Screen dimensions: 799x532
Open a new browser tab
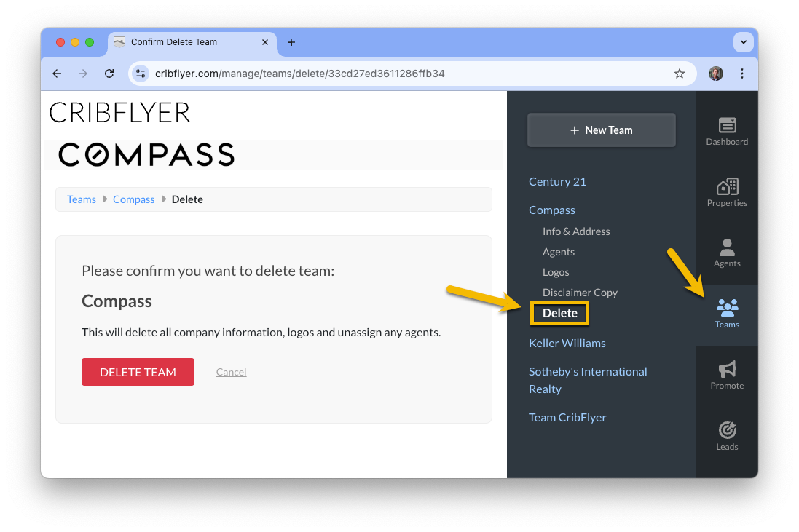coord(291,42)
